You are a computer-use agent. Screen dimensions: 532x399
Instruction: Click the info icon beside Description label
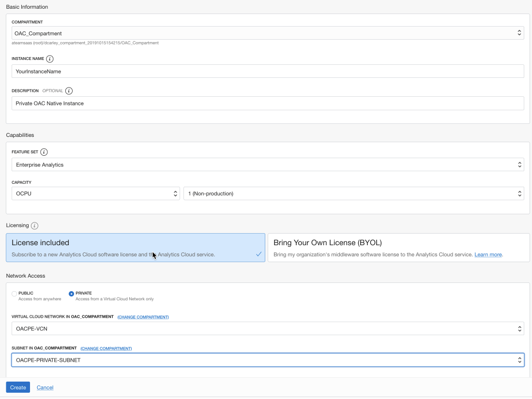tap(69, 90)
